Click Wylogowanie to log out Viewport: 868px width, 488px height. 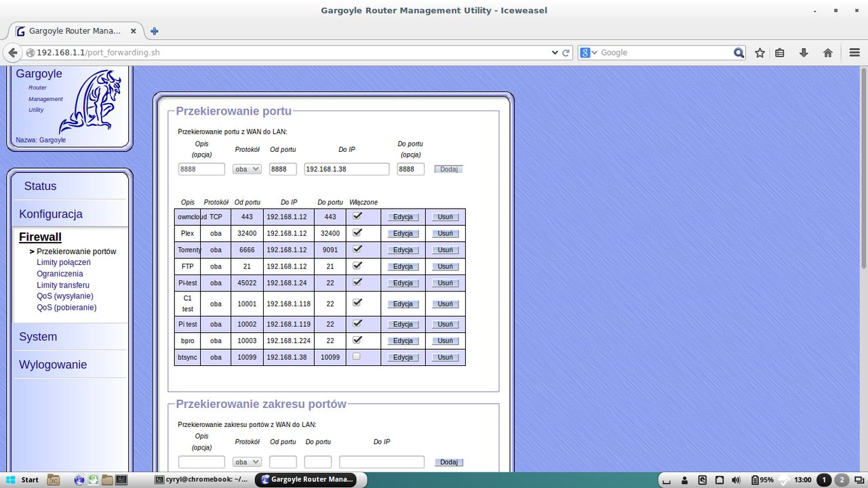(53, 364)
